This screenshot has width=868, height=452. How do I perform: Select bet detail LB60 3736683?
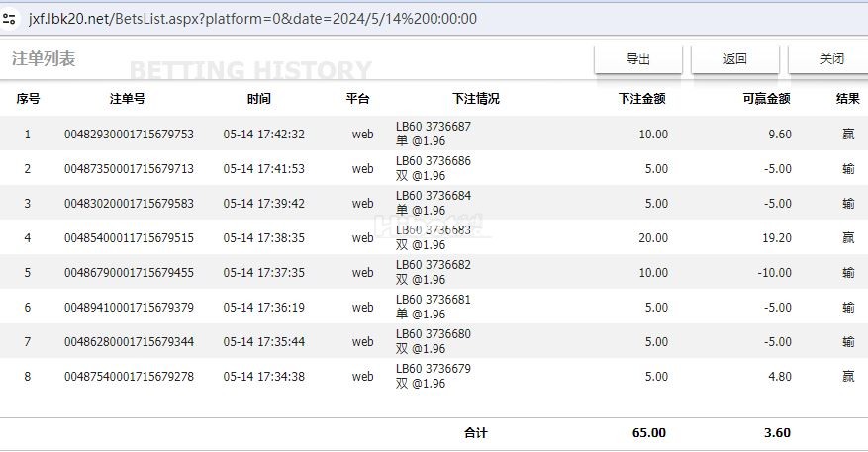pyautogui.click(x=434, y=230)
